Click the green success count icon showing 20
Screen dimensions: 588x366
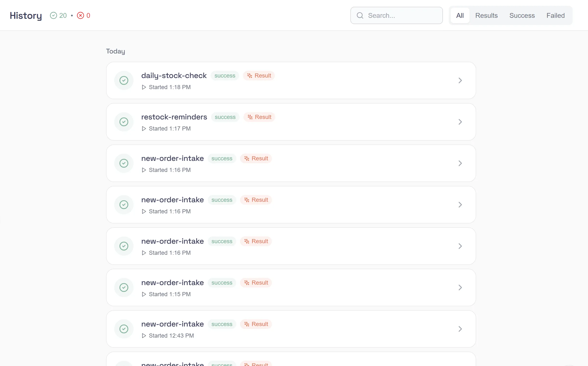53,15
